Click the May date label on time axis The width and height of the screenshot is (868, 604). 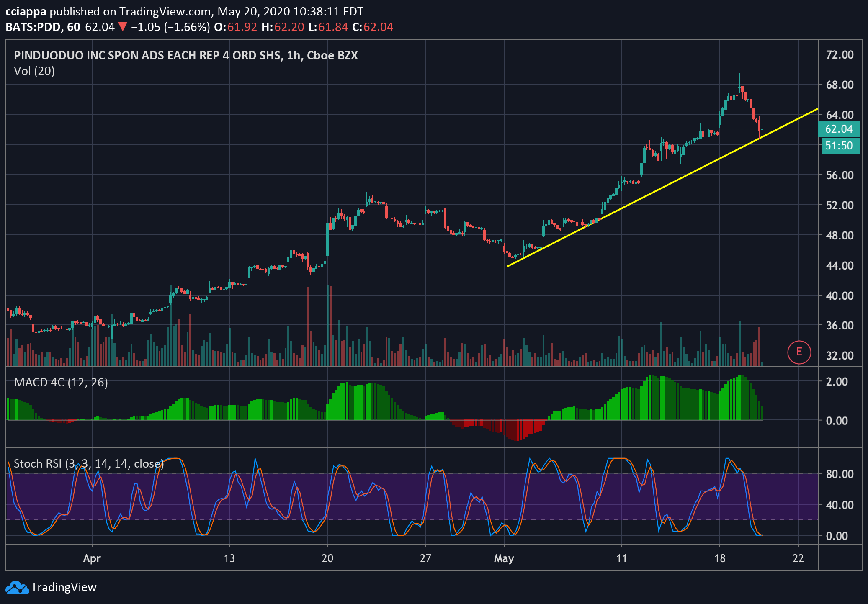tap(504, 559)
